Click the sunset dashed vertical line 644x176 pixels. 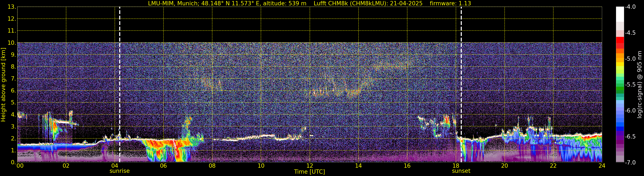coord(461,85)
